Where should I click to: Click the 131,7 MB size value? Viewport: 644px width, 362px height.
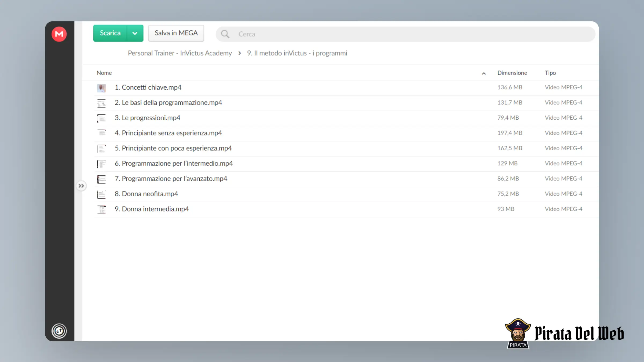pos(510,102)
